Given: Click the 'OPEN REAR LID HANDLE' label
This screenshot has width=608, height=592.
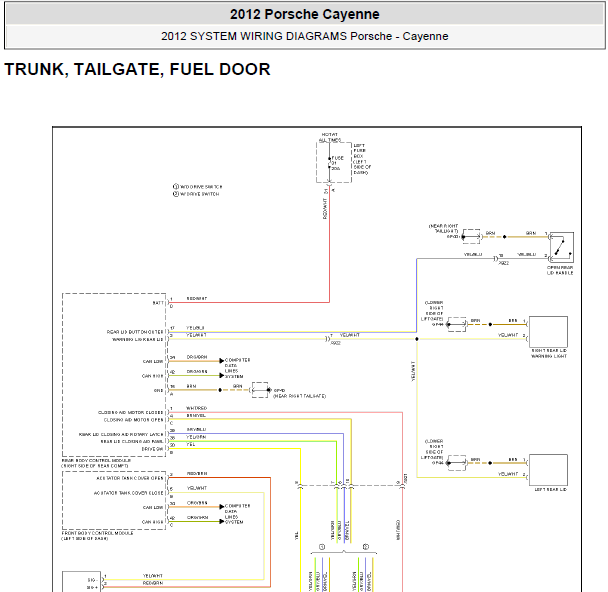Looking at the screenshot, I should click(560, 270).
